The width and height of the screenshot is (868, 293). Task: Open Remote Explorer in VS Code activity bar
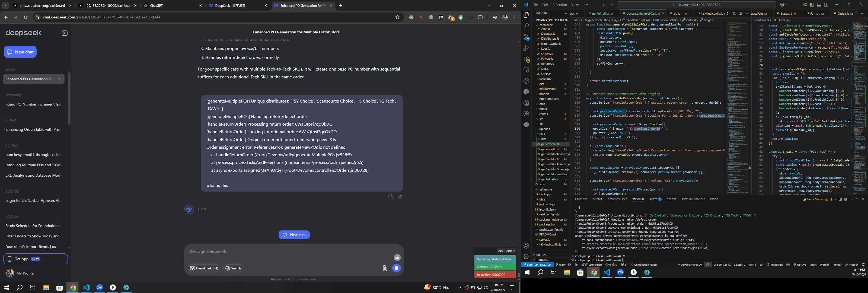pyautogui.click(x=526, y=70)
